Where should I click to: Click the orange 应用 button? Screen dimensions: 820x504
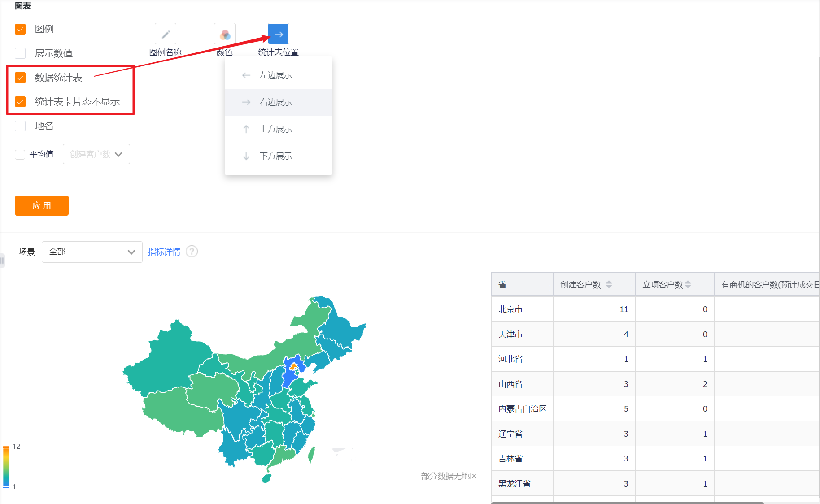[42, 205]
